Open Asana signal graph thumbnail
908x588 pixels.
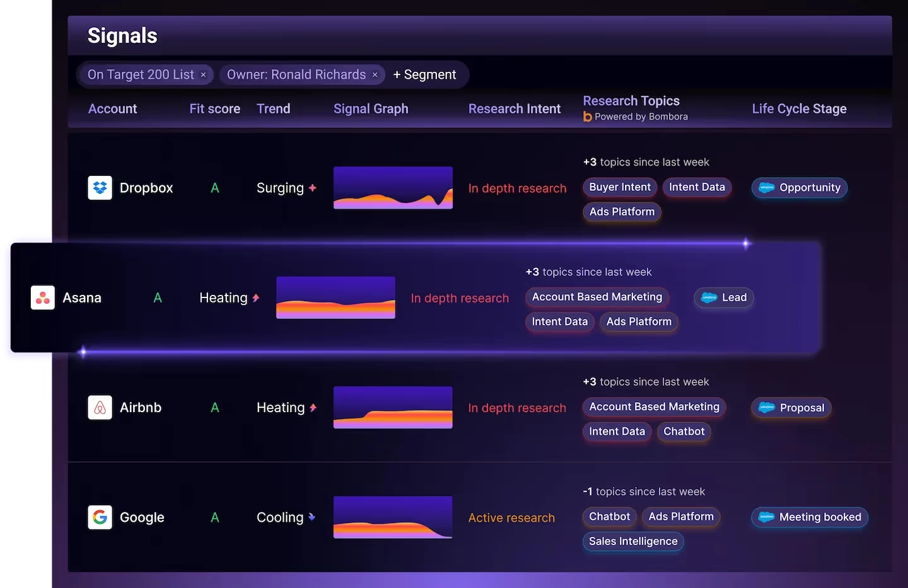335,297
